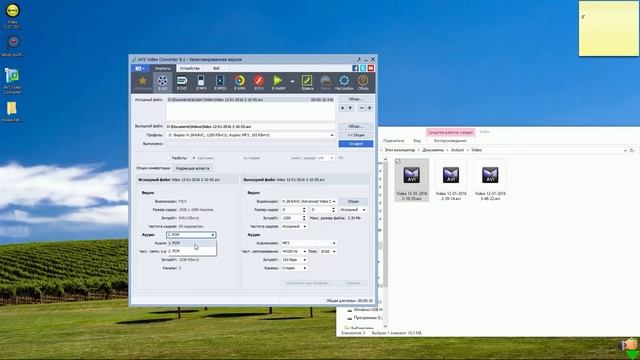Open the Избранное star favorites icon

pos(142,82)
